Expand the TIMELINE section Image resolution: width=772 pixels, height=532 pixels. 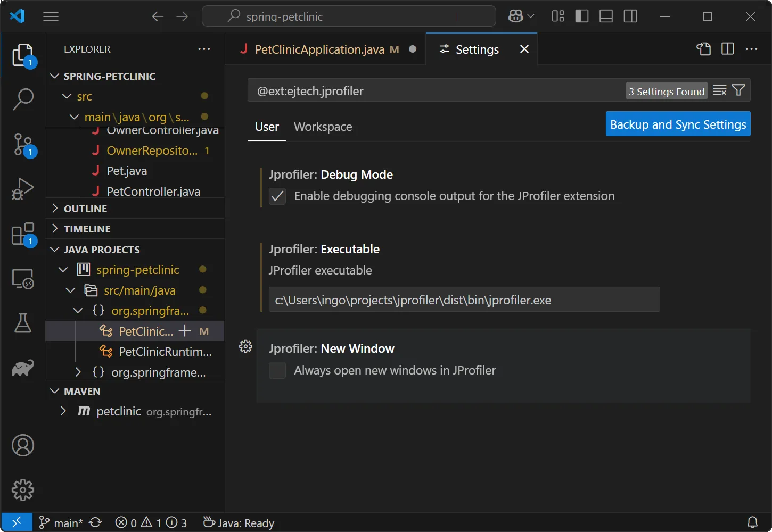pyautogui.click(x=135, y=229)
